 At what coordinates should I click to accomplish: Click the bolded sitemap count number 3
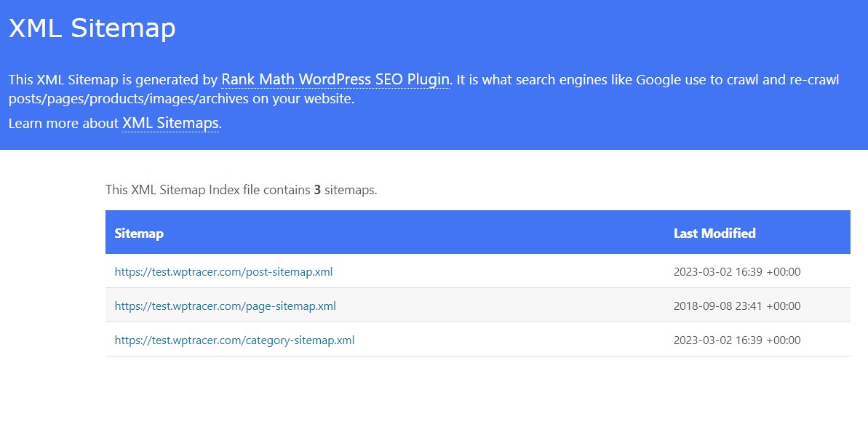(316, 189)
